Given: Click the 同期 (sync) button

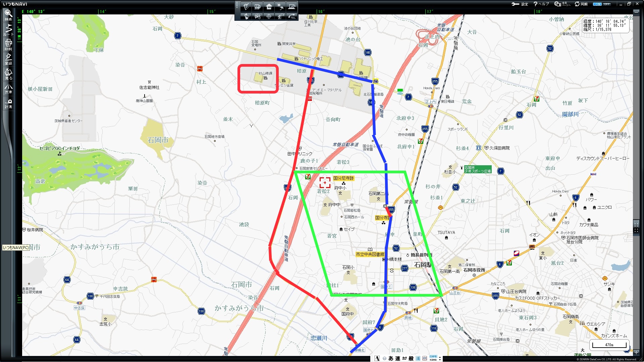Looking at the screenshot, I should (581, 4).
